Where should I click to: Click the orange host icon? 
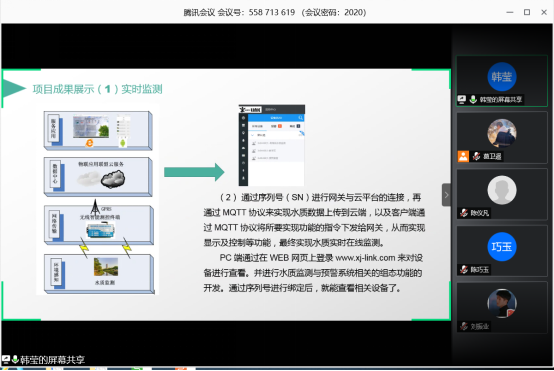point(463,156)
